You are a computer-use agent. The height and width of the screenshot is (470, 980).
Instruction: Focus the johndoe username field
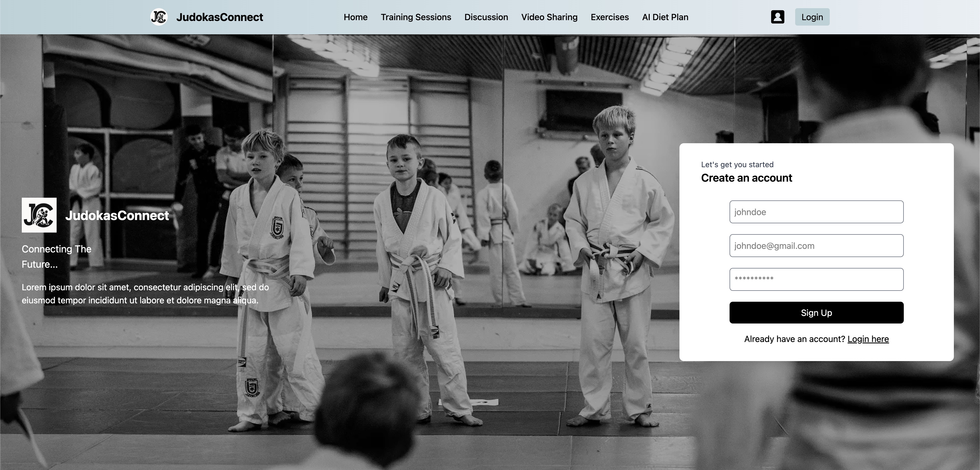pyautogui.click(x=816, y=212)
